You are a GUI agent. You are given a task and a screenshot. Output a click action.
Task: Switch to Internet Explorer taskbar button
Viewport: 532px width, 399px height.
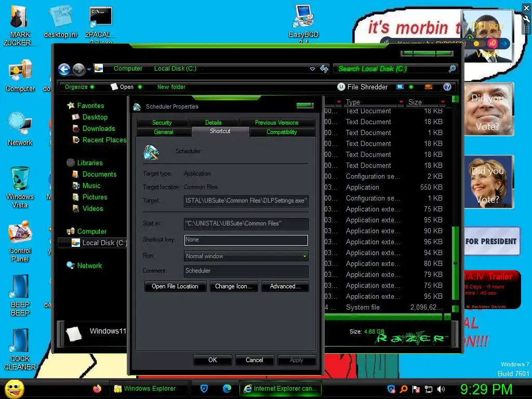point(280,389)
